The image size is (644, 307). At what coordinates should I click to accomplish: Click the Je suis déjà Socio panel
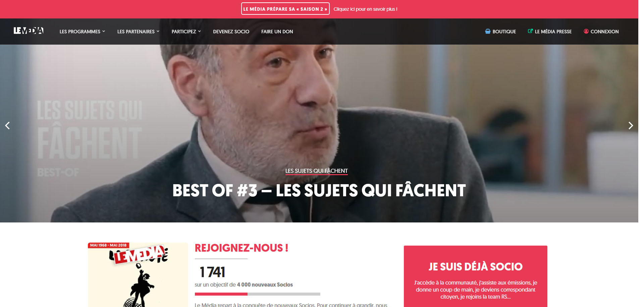point(475,276)
